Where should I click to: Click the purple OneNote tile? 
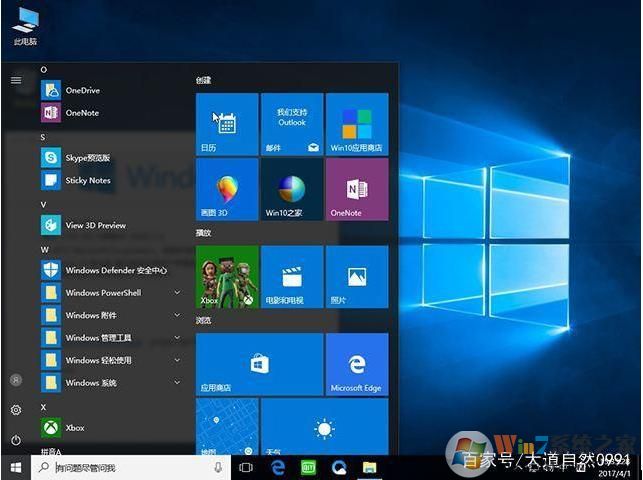click(x=357, y=189)
